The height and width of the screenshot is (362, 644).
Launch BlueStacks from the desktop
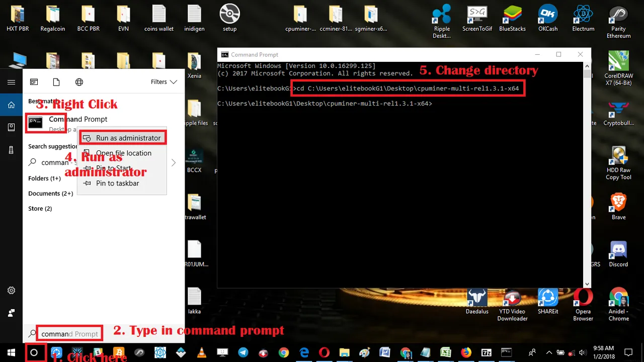pos(512,19)
